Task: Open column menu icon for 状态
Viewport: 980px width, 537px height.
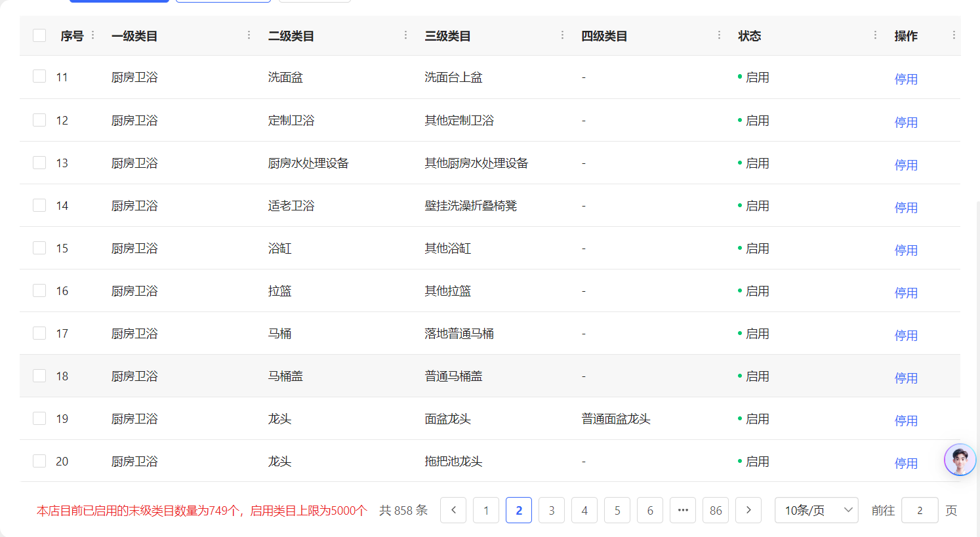Action: coord(875,35)
